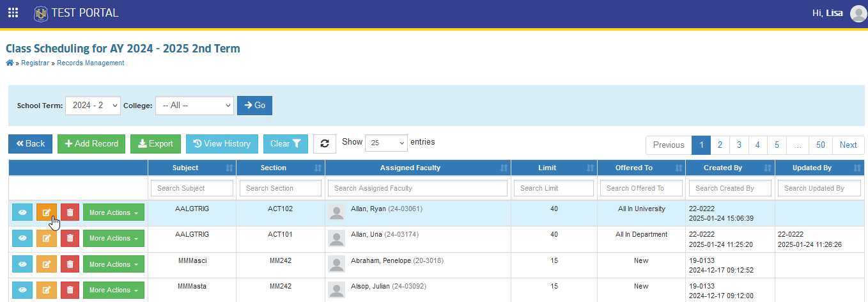Clear the table filters
The image size is (868, 302).
286,144
